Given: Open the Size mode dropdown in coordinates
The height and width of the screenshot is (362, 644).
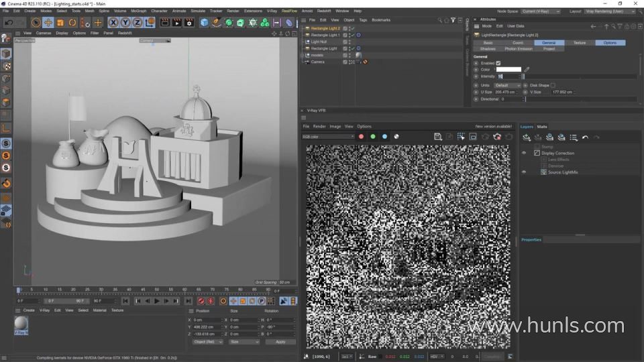Looking at the screenshot, I should (x=244, y=342).
